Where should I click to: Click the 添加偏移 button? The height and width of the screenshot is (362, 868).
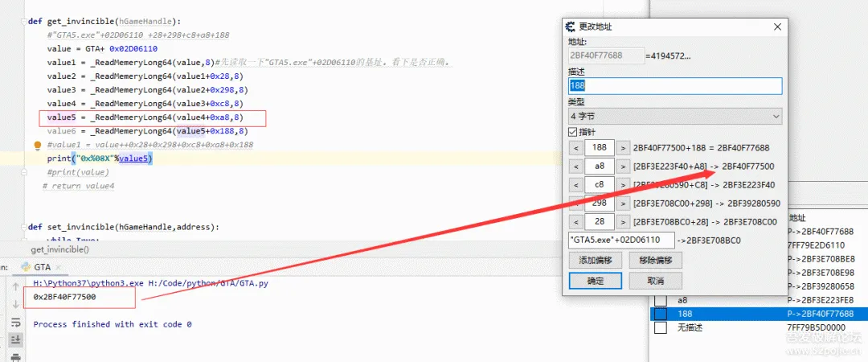tap(595, 260)
